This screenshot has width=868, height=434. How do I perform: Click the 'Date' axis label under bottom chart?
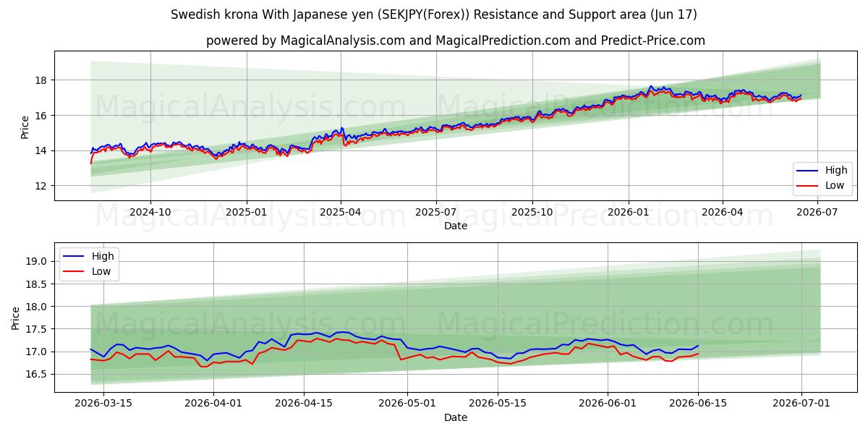[x=456, y=417]
